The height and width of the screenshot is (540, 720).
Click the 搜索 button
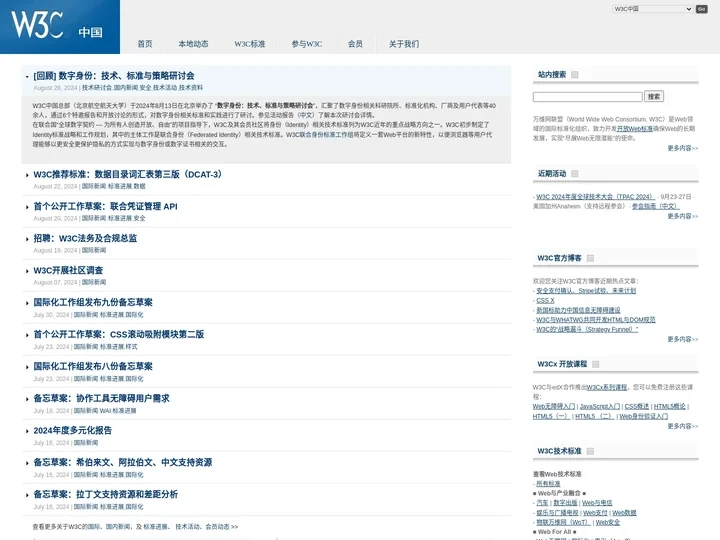654,96
